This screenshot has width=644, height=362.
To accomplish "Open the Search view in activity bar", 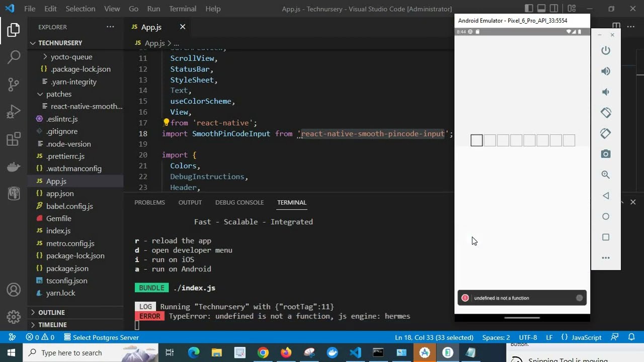I will (14, 57).
